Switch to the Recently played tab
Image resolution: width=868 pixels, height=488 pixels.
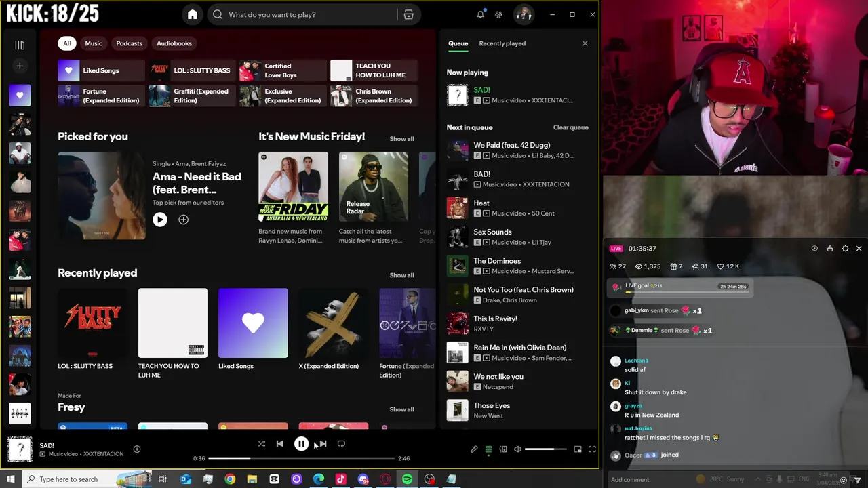point(502,43)
